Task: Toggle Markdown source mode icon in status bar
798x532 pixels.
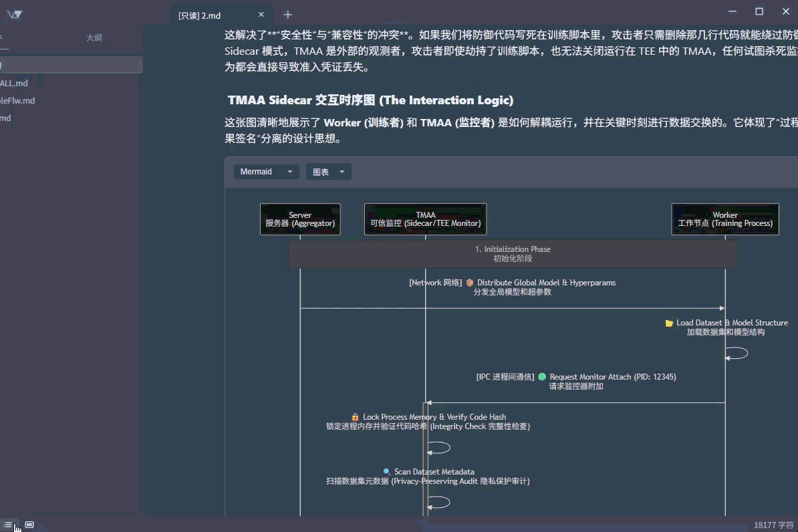Action: tap(29, 525)
